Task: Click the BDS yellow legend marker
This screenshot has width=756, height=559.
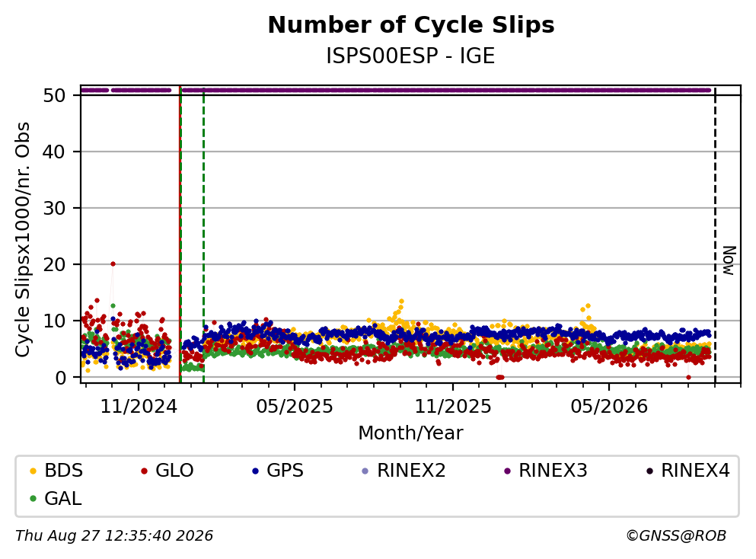Action: (x=33, y=471)
